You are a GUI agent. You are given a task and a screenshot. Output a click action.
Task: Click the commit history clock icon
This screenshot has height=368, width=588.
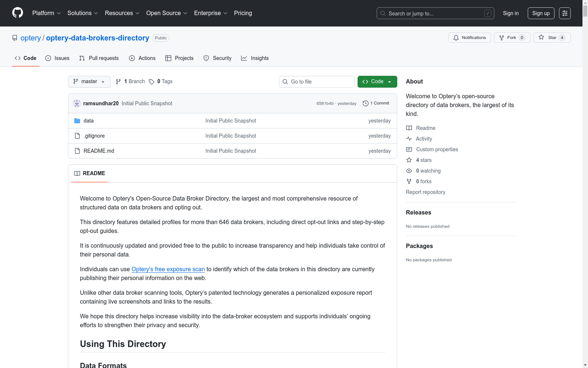[x=365, y=103]
